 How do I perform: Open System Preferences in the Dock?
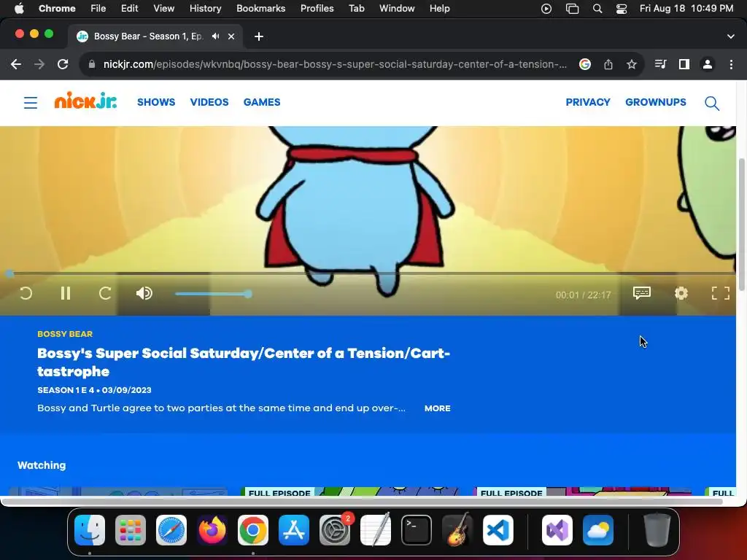pyautogui.click(x=334, y=529)
